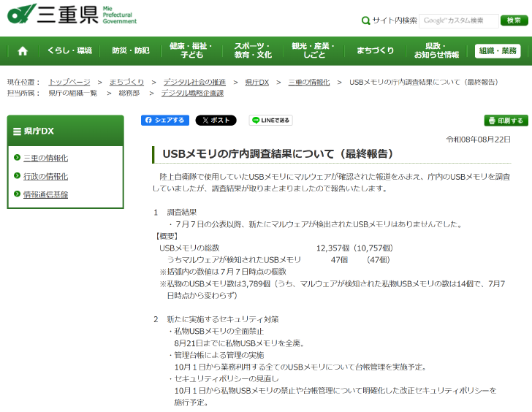Follow the まちづくり breadcrumb link
The width and height of the screenshot is (532, 412).
(x=126, y=82)
